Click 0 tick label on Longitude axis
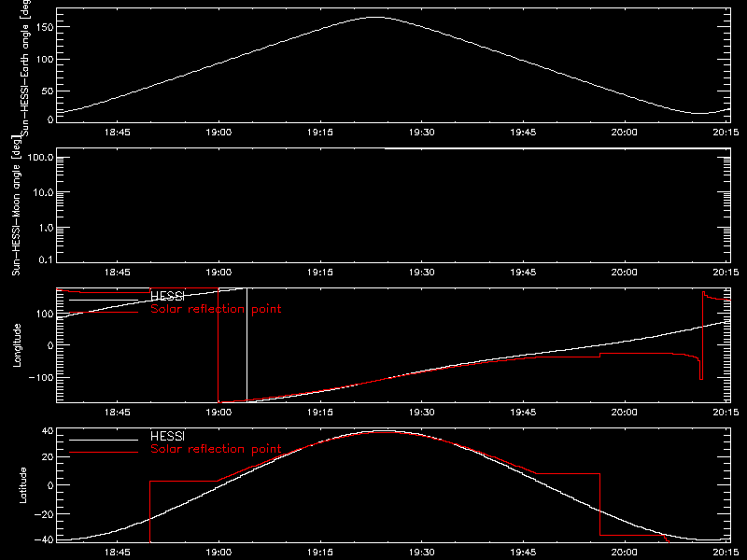Image resolution: width=747 pixels, height=560 pixels. click(x=50, y=345)
